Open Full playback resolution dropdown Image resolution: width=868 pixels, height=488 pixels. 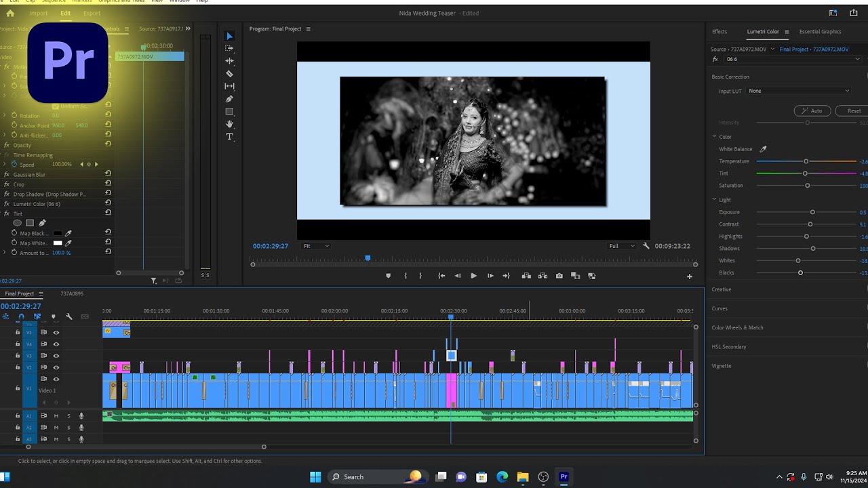tap(622, 246)
